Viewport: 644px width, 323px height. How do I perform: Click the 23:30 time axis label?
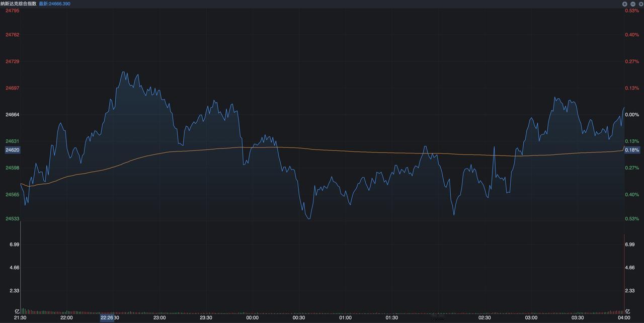coord(206,318)
